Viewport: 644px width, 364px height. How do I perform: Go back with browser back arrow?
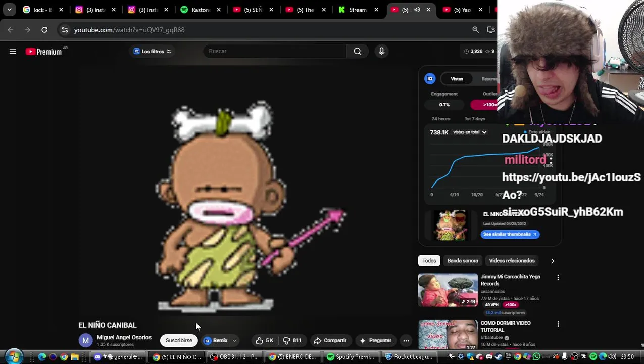(x=11, y=30)
